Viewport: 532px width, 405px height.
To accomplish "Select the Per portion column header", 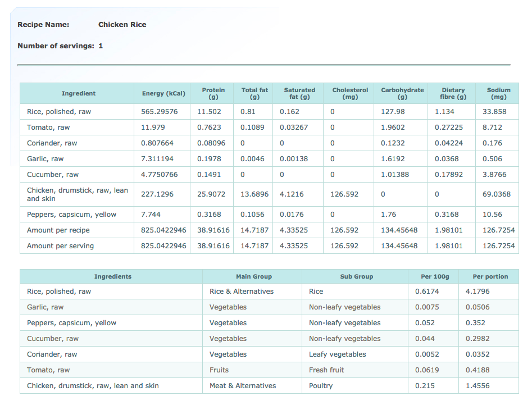I will tap(490, 276).
